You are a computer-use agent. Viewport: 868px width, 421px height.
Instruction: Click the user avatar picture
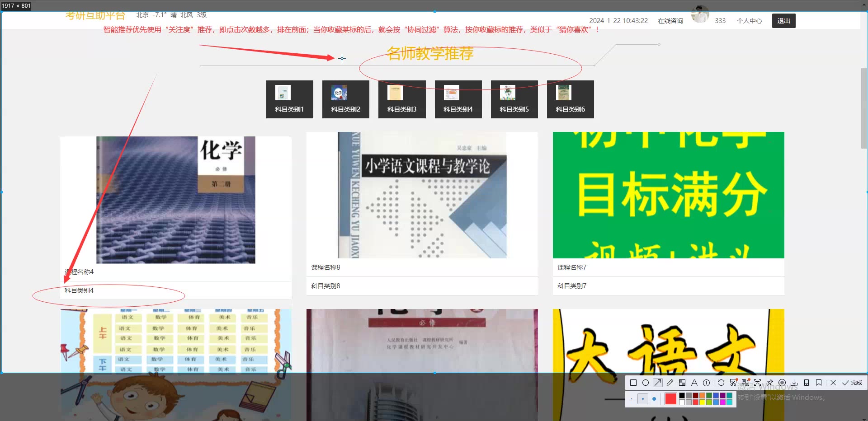[x=700, y=14]
